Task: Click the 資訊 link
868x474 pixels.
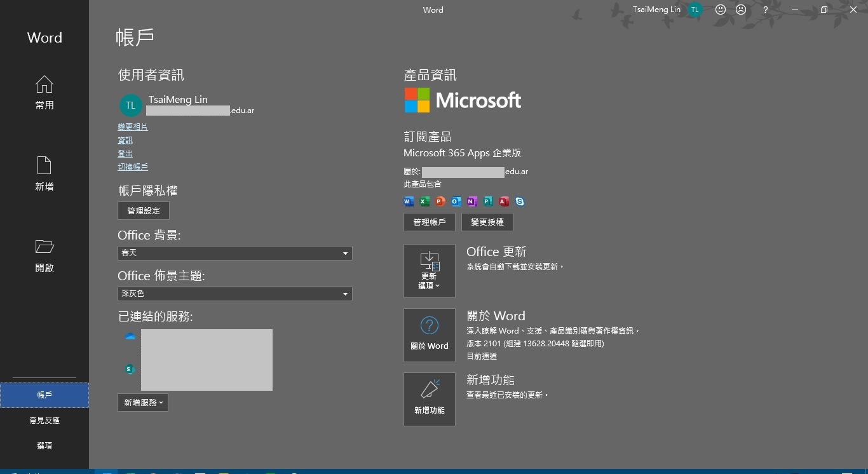Action: tap(125, 140)
